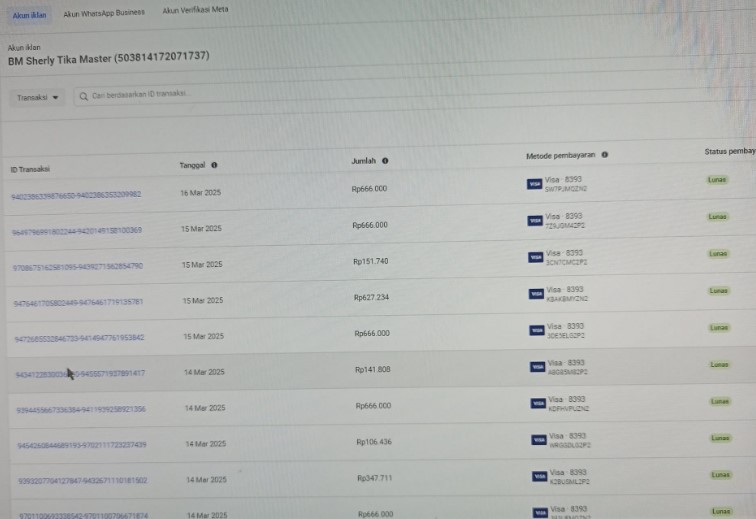Screen dimensions: 756x519
Task: Open transaction ID link dated 16 Mar 2025
Action: coord(76,195)
